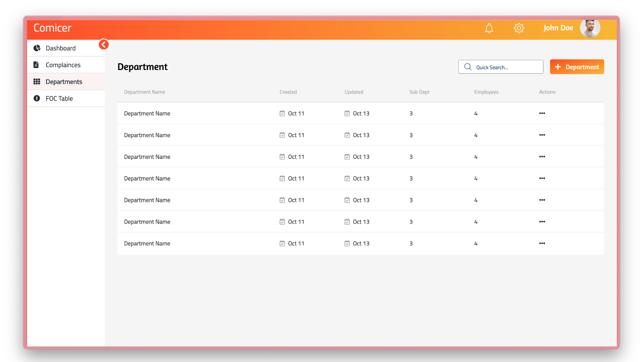
Task: Select Department Name in the first row
Action: [147, 113]
